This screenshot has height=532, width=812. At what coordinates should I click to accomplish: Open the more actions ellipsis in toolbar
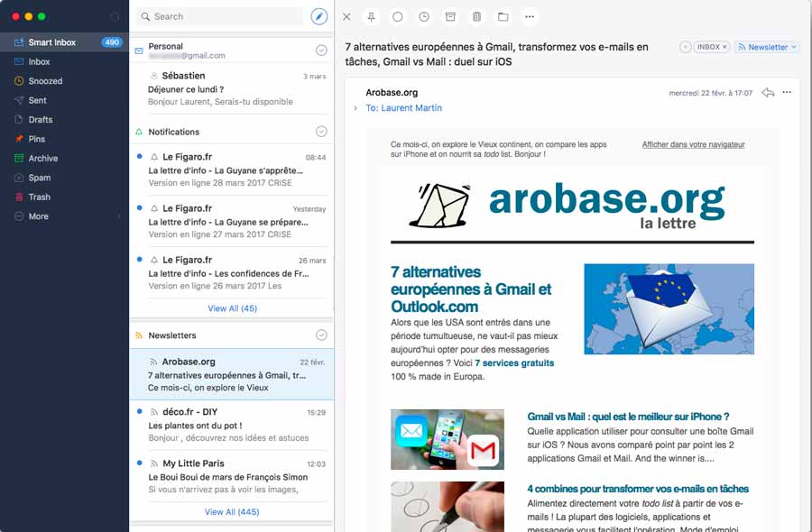pos(530,16)
